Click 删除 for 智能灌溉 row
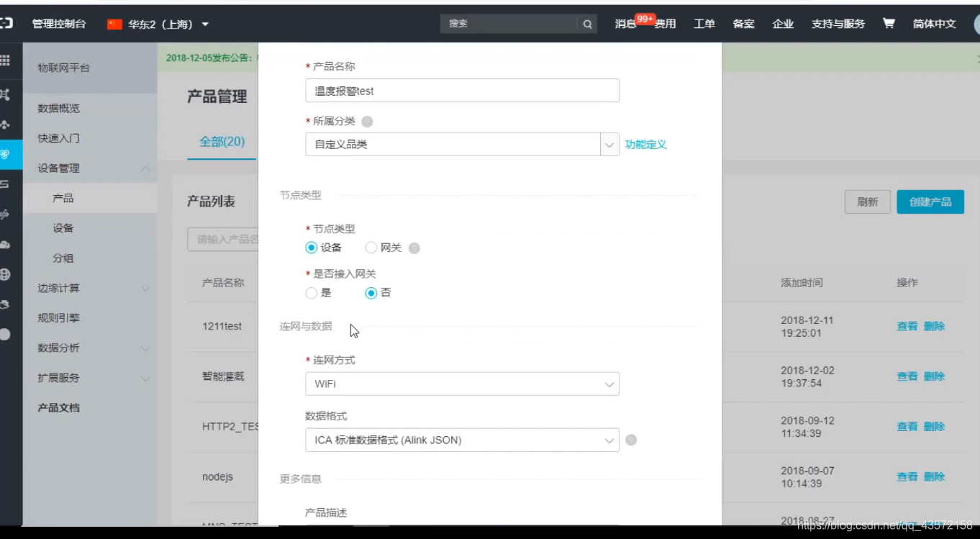The height and width of the screenshot is (539, 980). pos(935,376)
